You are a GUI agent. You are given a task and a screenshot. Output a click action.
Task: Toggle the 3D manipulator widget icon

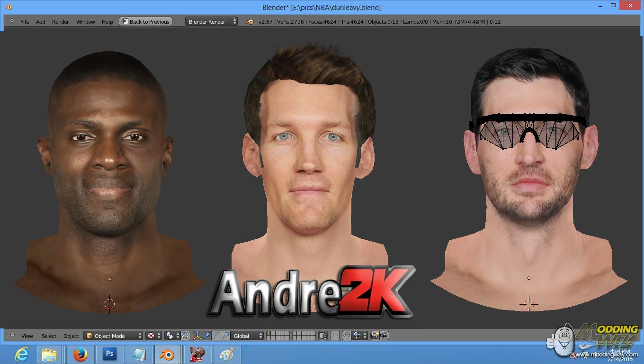coord(197,336)
